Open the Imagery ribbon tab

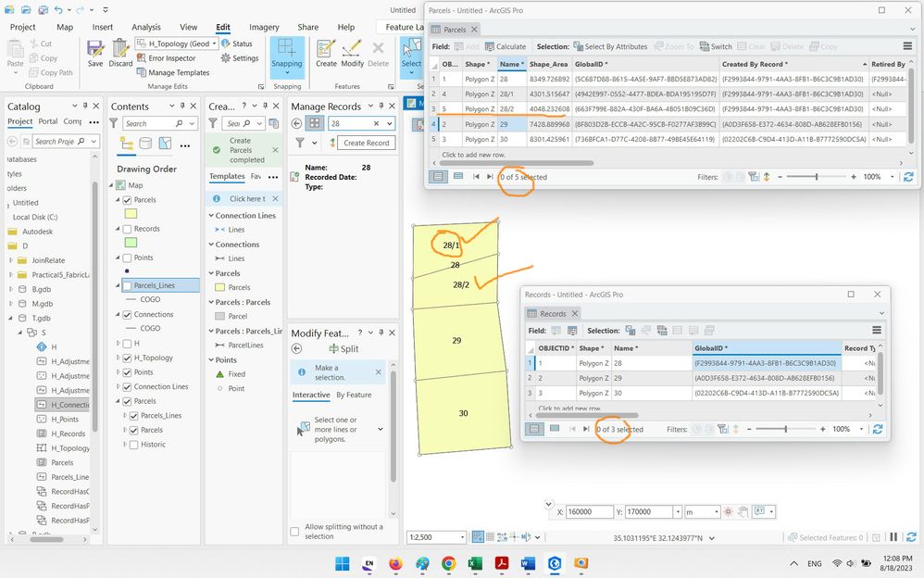(x=264, y=27)
